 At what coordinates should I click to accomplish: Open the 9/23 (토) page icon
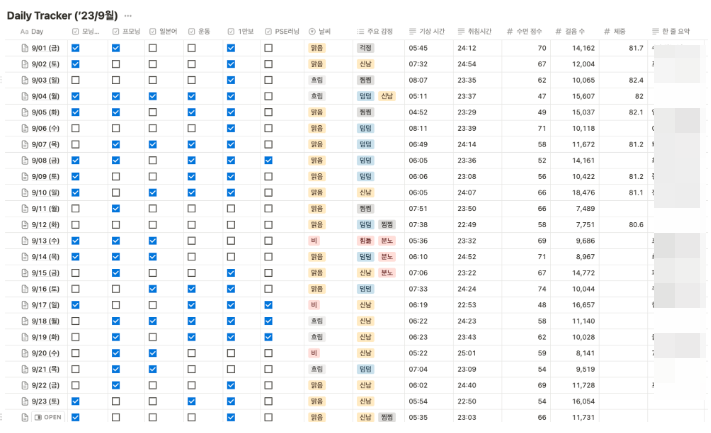25,402
